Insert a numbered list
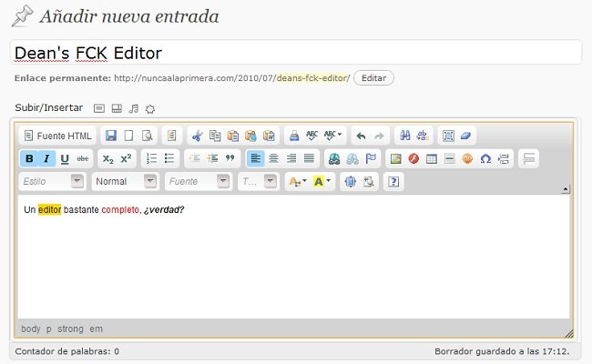592x364 pixels. [x=151, y=158]
